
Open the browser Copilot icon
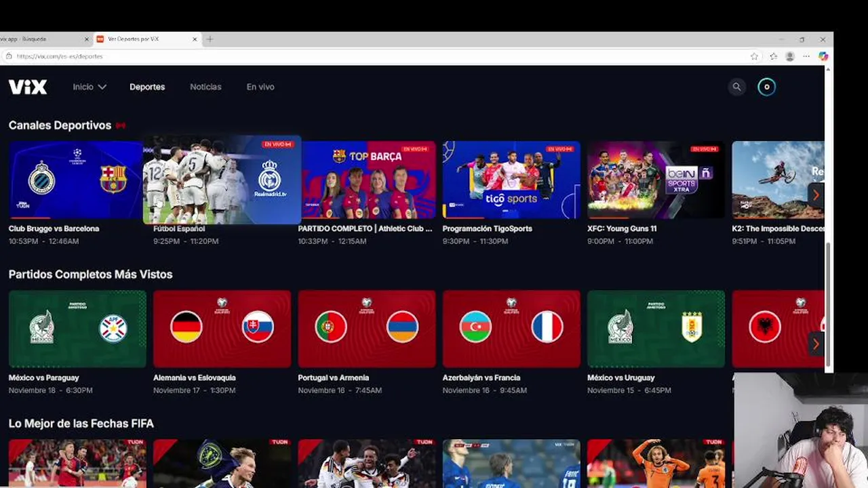pyautogui.click(x=823, y=56)
